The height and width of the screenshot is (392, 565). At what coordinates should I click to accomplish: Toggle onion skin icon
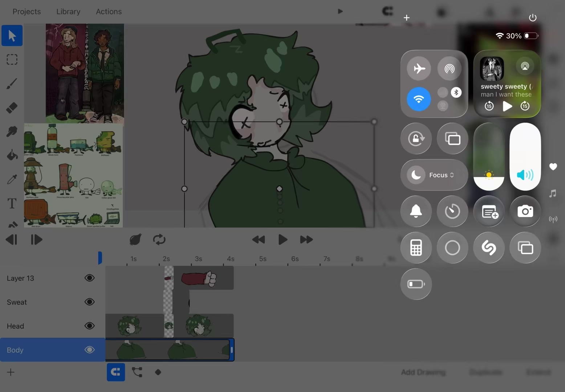coord(135,240)
